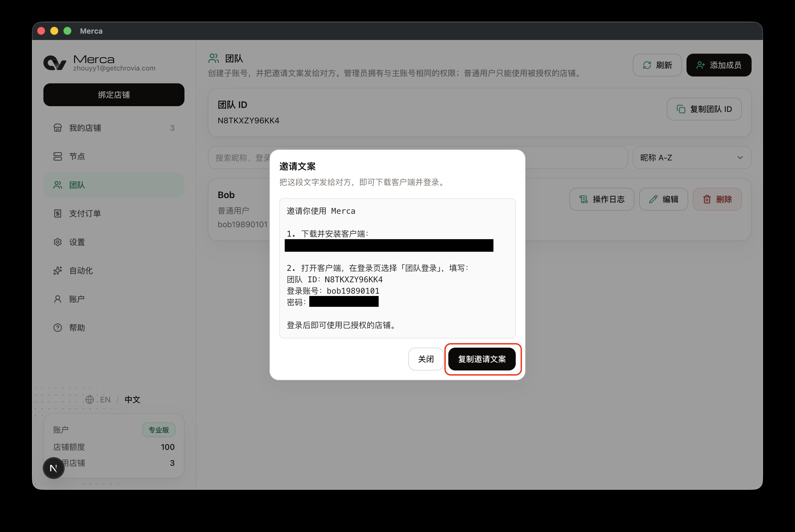Edit member Bob with 编辑
This screenshot has height=532, width=795.
(663, 199)
